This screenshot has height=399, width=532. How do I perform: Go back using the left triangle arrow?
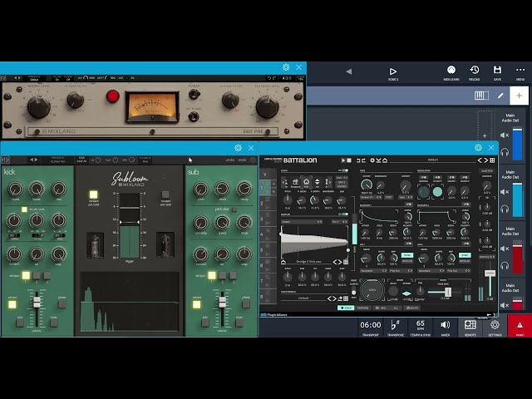coord(348,71)
